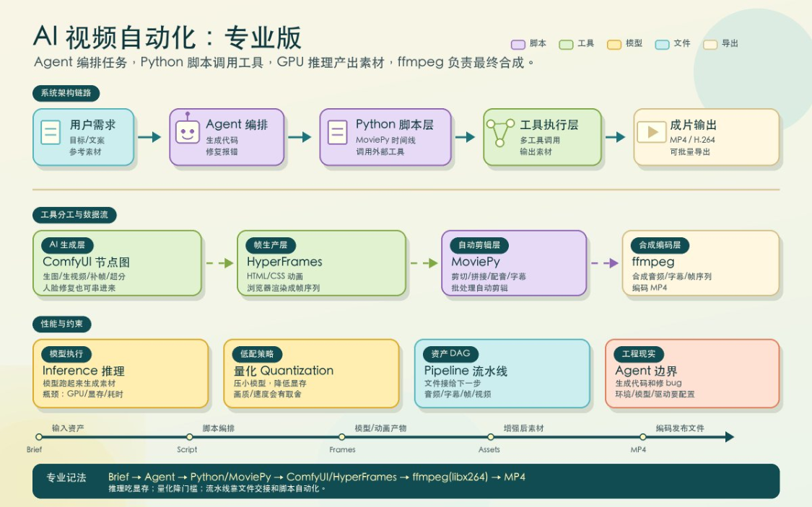
Task: Click the document icon in Python 脚本层 card
Action: 337,132
